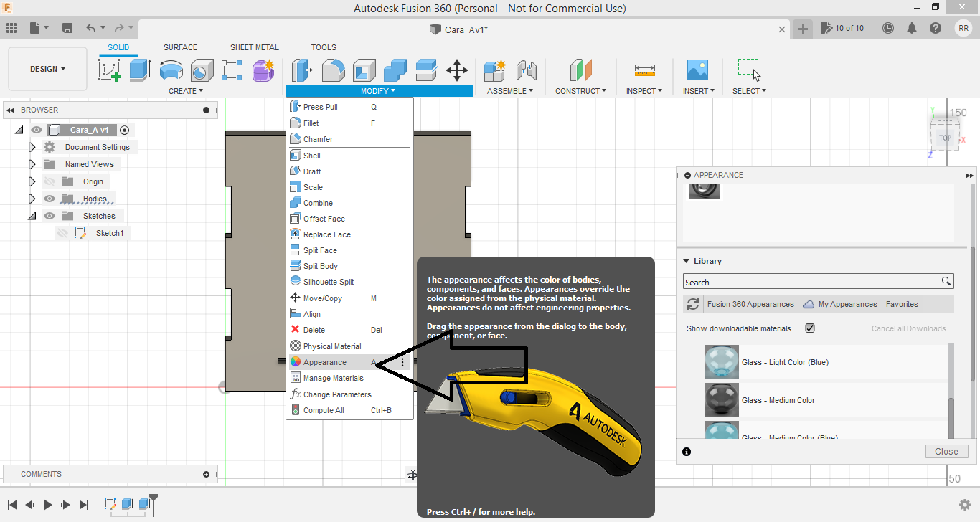Select Glass - Light Color (Blue) swatch
980x522 pixels.
pos(722,362)
